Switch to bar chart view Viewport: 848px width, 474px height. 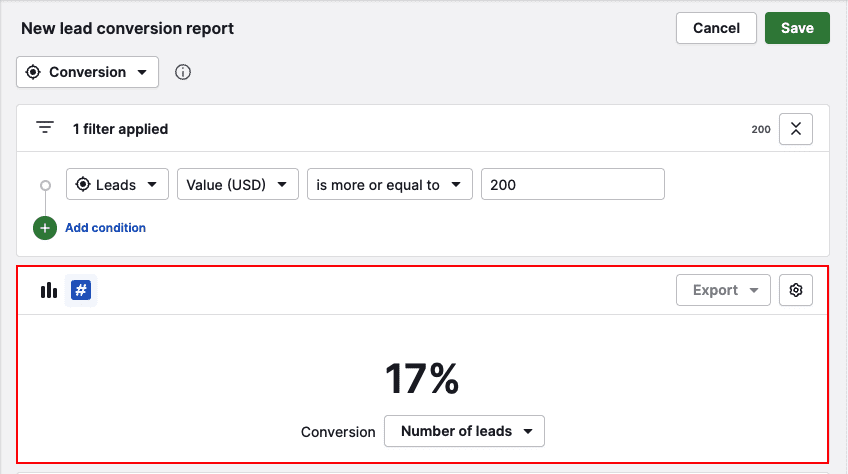coord(49,290)
